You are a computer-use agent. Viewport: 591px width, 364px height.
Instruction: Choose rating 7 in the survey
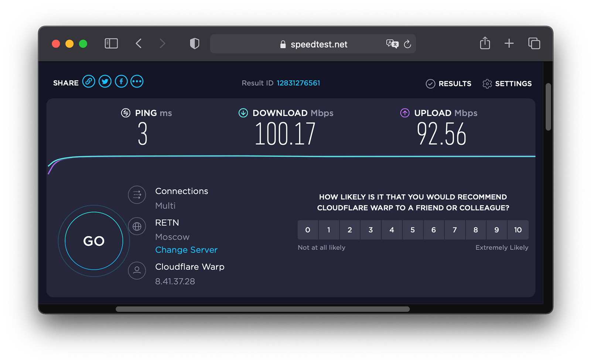point(455,230)
